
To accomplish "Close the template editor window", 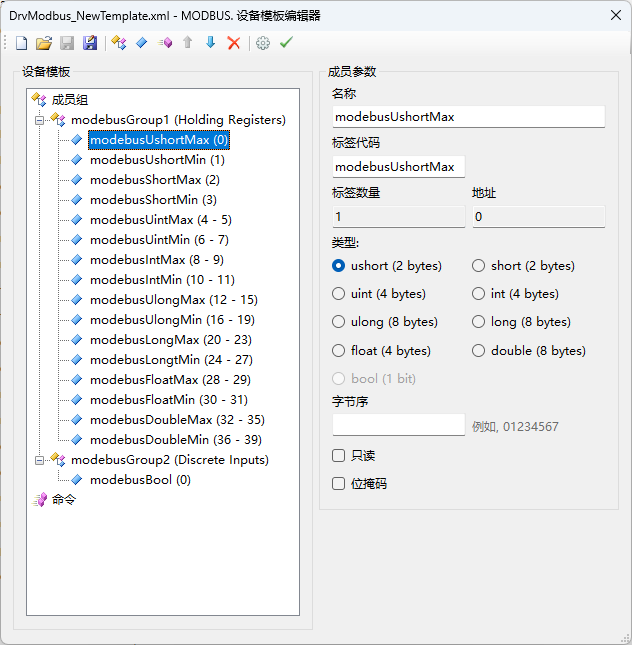I will (x=616, y=16).
